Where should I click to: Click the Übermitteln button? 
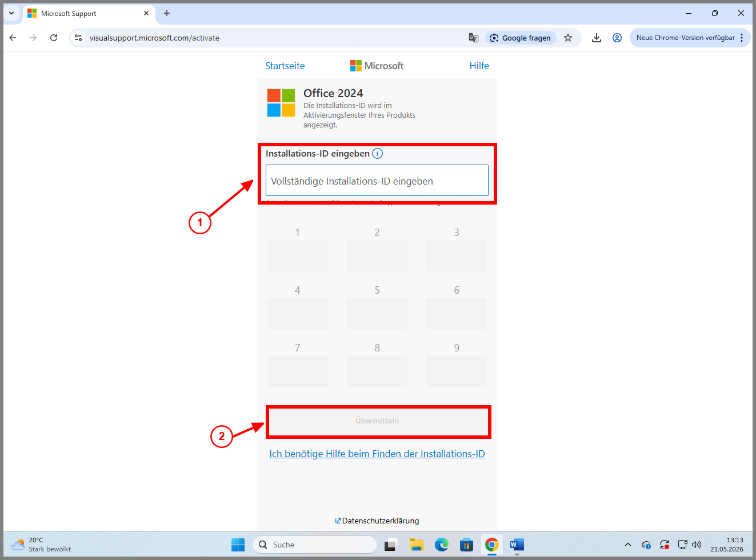coord(377,421)
